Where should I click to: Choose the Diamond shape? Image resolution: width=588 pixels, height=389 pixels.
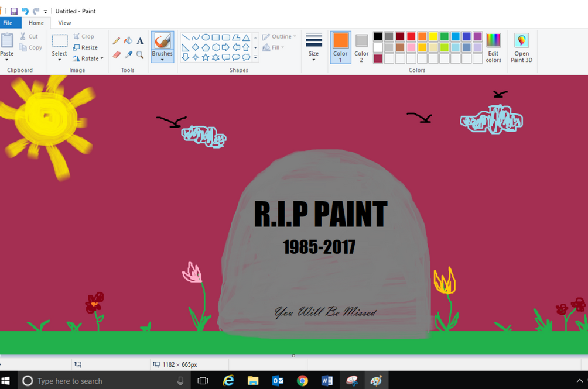pos(196,47)
